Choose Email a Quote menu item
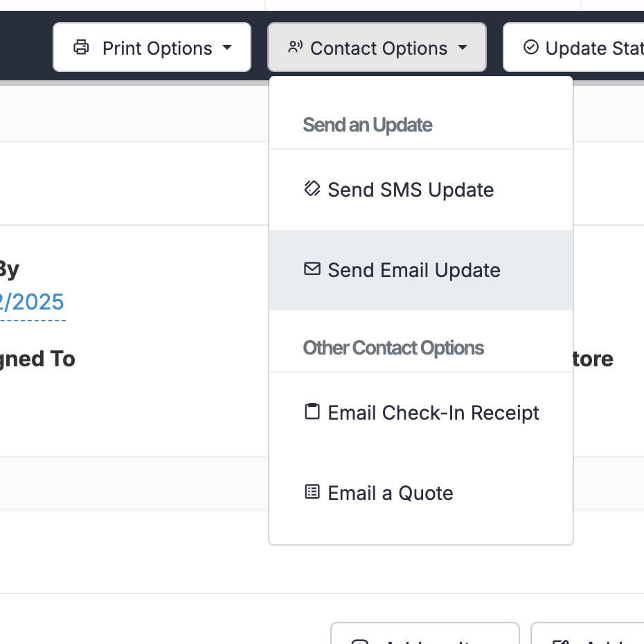644x644 pixels. 391,493
